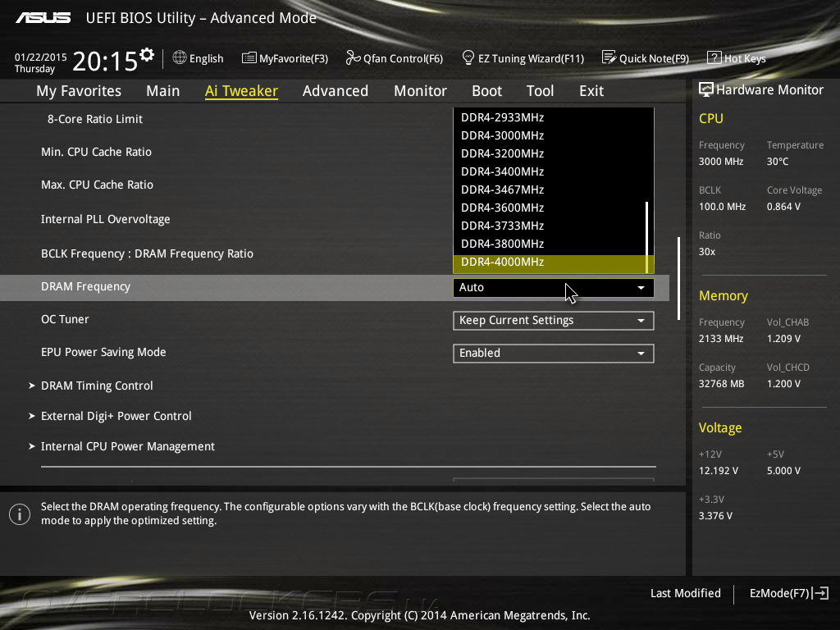
Task: Click the 20:15 clock display
Action: pos(105,61)
